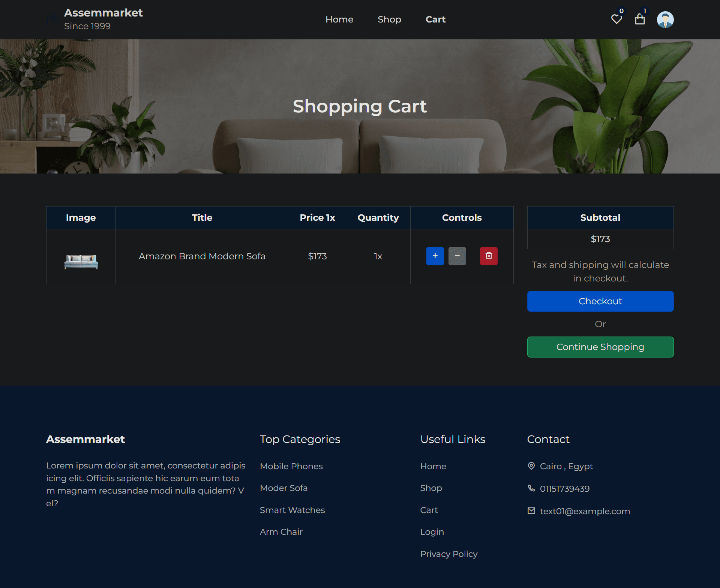Image resolution: width=720 pixels, height=588 pixels.
Task: Open Mobile Phones category link
Action: click(x=291, y=466)
